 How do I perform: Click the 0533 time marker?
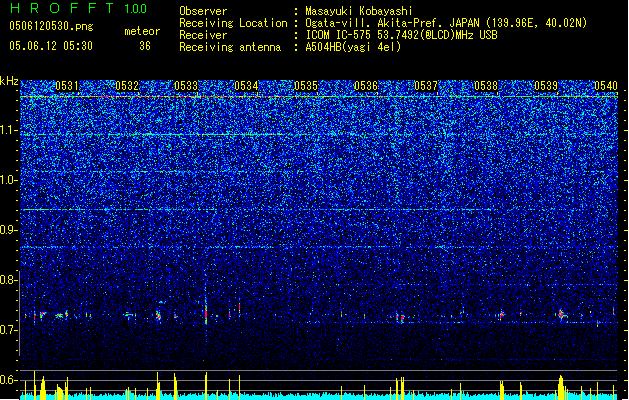[x=187, y=86]
